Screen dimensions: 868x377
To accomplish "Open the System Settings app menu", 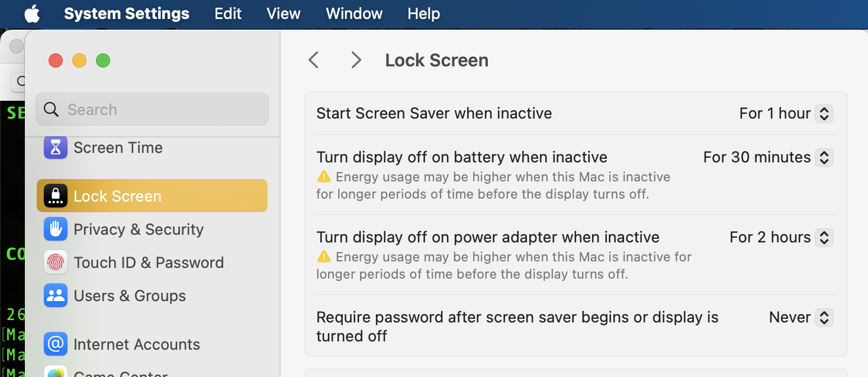I will click(x=127, y=14).
